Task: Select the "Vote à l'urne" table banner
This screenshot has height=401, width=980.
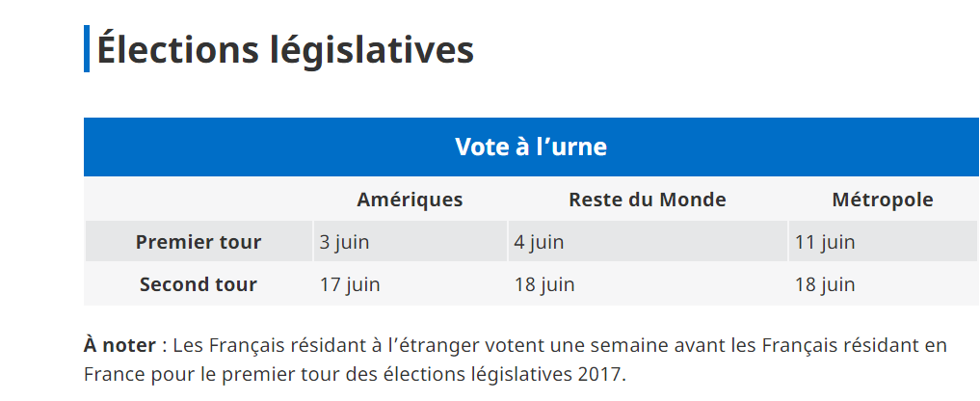Action: pos(531,147)
